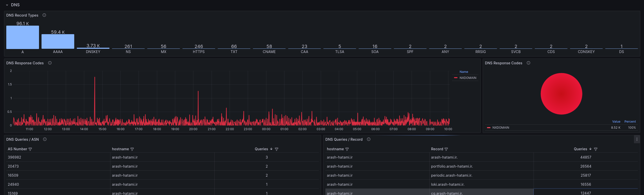
Task: Collapse the DNS row section chevron
Action: pos(7,5)
